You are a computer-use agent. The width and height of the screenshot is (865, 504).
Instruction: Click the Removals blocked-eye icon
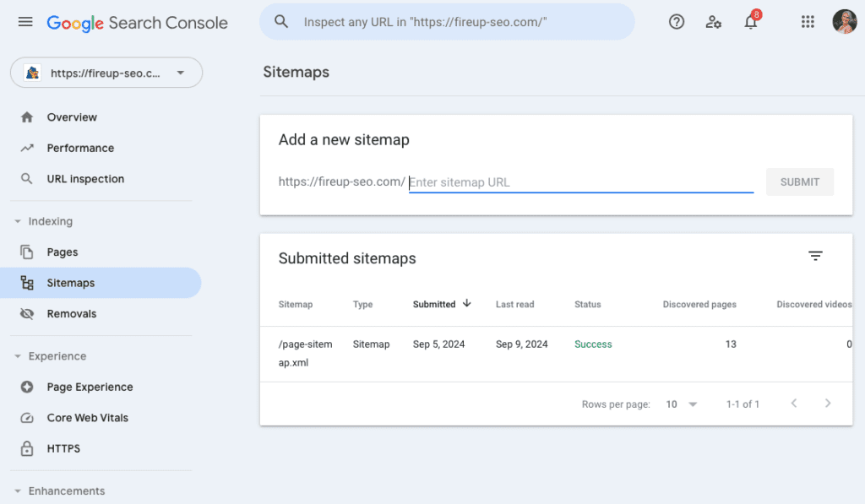(x=26, y=313)
